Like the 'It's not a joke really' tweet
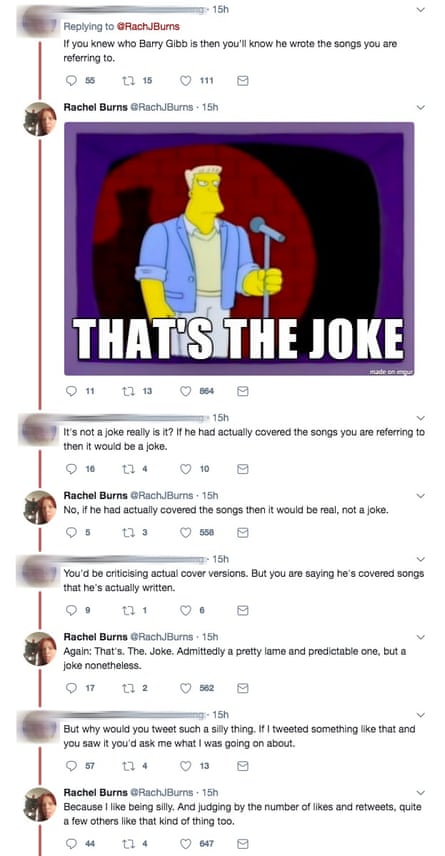 point(186,469)
